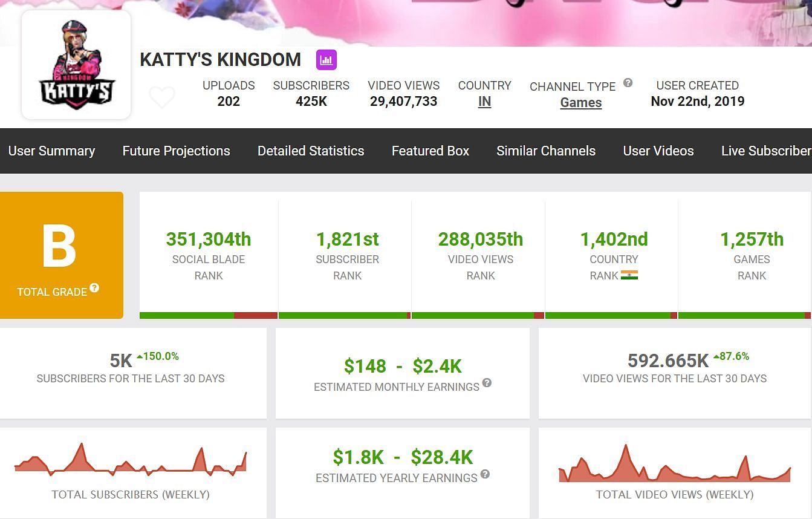Viewport: 812px width, 519px height.
Task: Click the 1,402nd country rank value
Action: pos(614,239)
